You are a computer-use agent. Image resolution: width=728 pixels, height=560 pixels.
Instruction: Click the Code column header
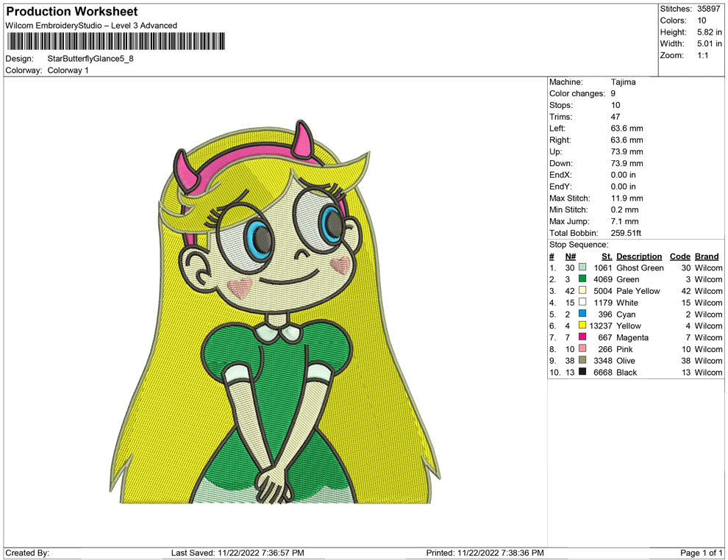click(679, 256)
